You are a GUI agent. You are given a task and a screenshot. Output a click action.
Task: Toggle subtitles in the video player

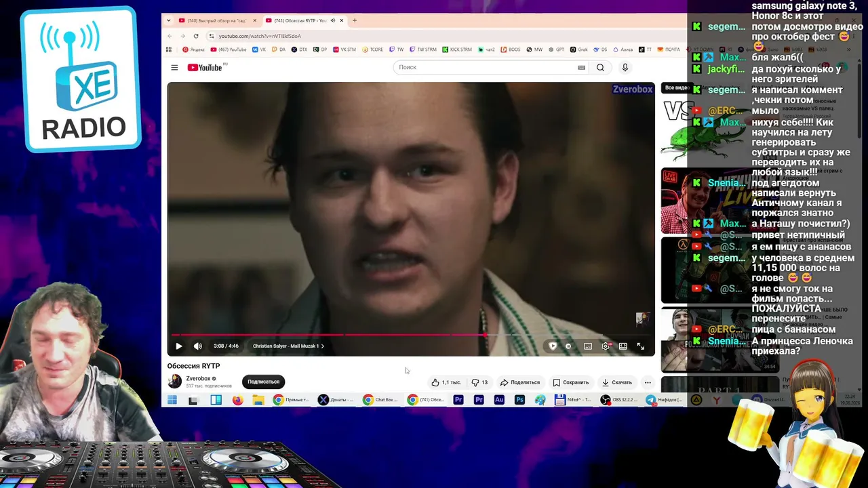click(x=588, y=346)
